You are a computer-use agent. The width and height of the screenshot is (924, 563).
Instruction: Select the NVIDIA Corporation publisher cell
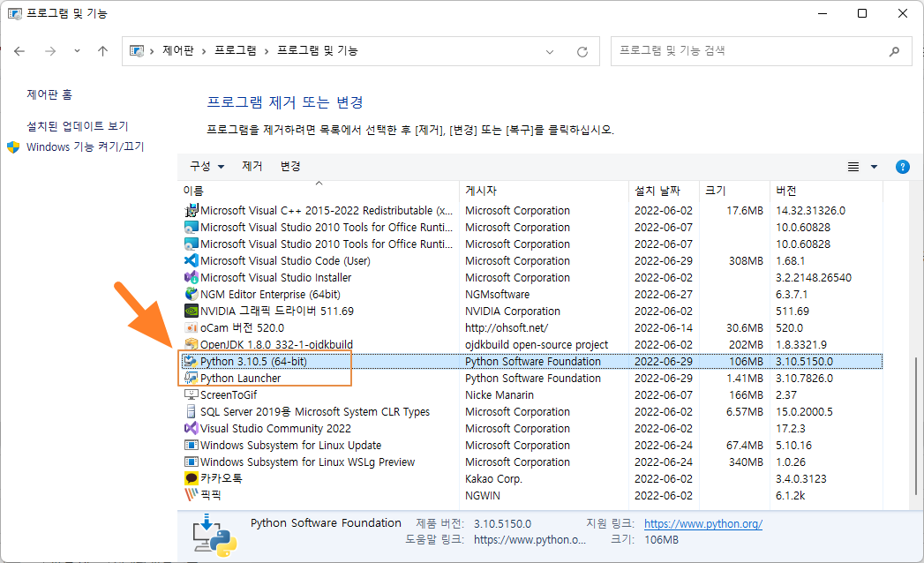512,312
